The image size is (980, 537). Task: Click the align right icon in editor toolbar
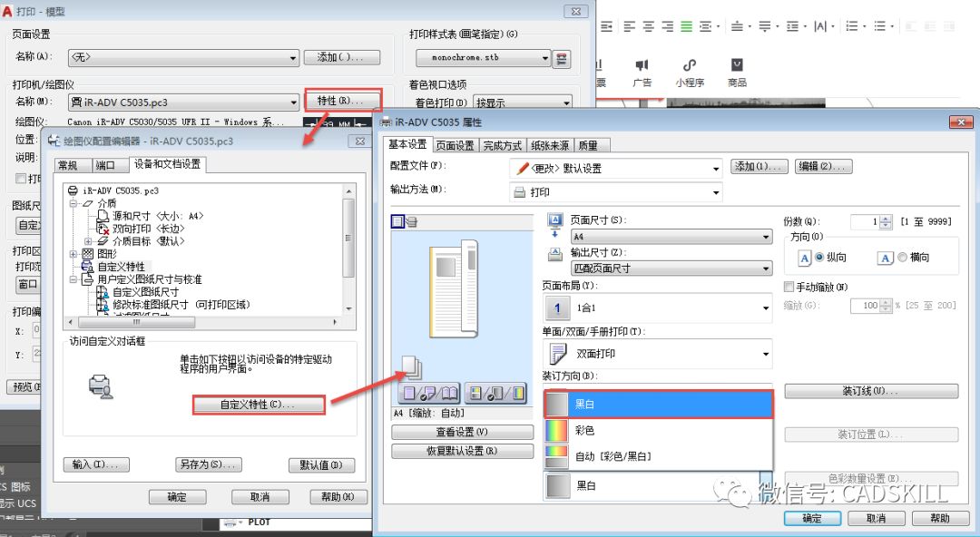tap(668, 26)
